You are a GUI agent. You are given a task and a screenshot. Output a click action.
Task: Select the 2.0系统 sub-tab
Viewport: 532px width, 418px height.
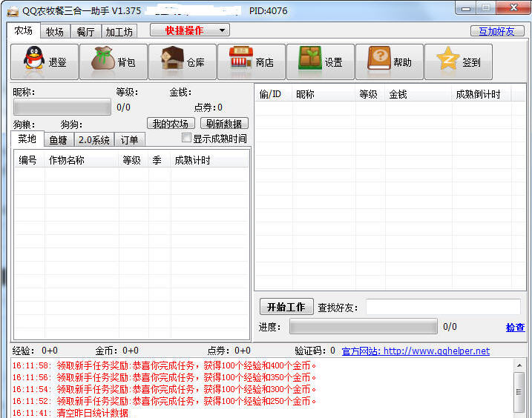[94, 140]
